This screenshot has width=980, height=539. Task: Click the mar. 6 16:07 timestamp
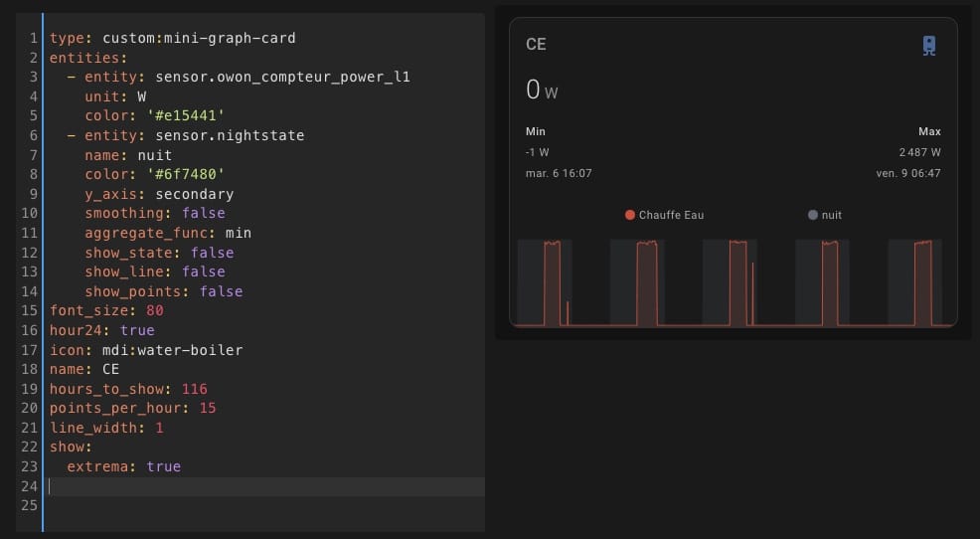[x=559, y=173]
